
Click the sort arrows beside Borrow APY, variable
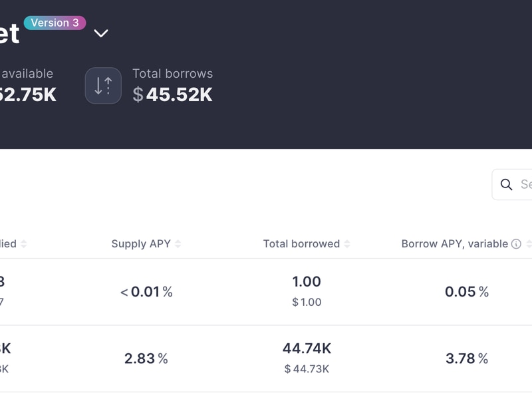[528, 244]
